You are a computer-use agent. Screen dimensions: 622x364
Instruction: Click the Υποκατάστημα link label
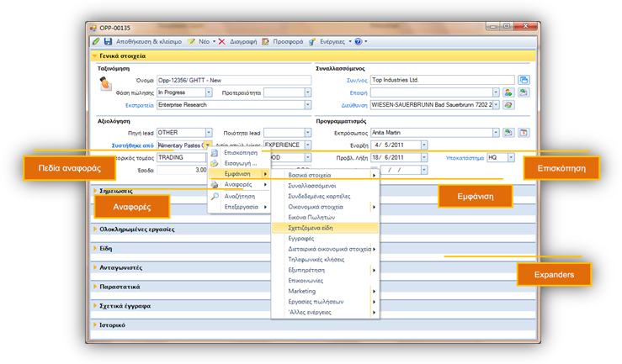pyautogui.click(x=465, y=158)
